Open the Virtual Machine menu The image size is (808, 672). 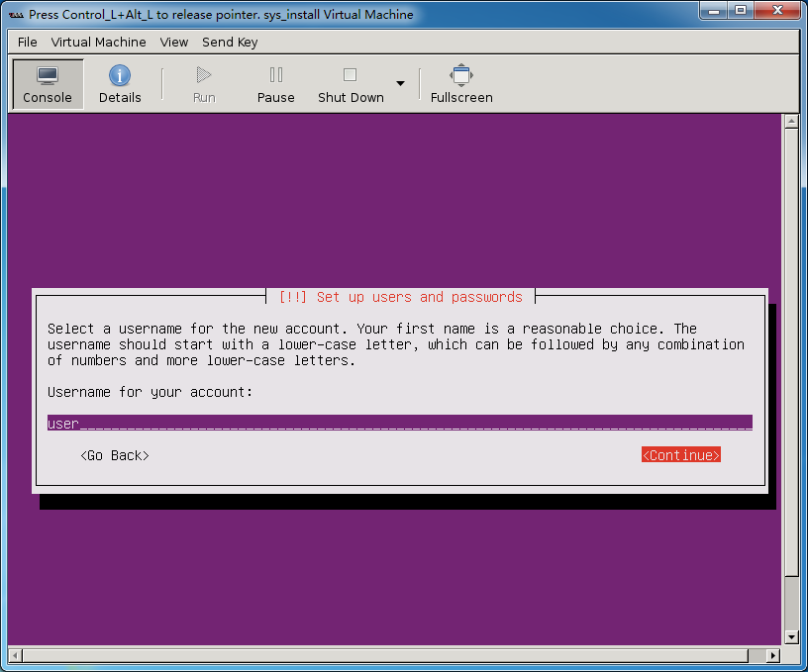tap(98, 42)
